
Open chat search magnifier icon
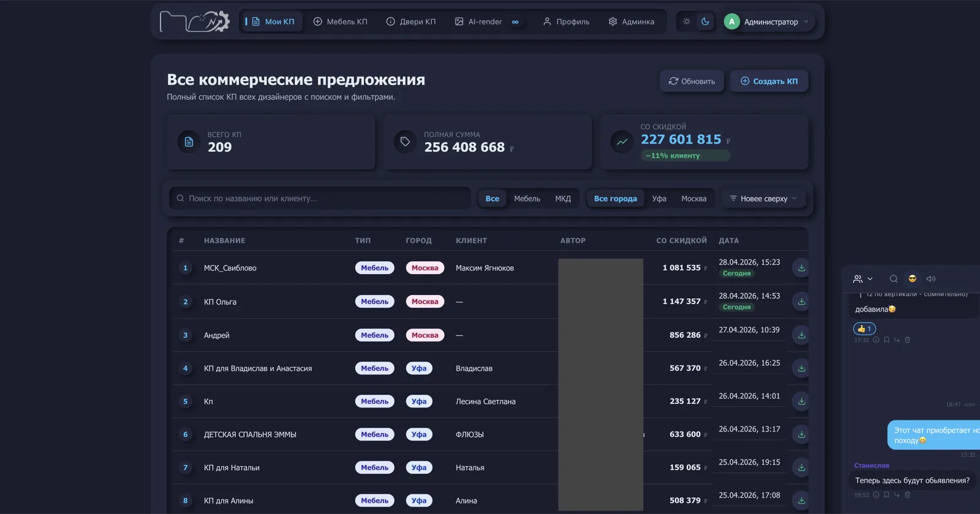pos(894,278)
